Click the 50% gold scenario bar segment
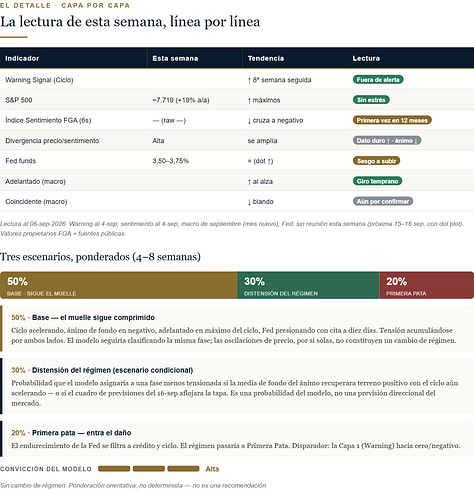 point(119,285)
